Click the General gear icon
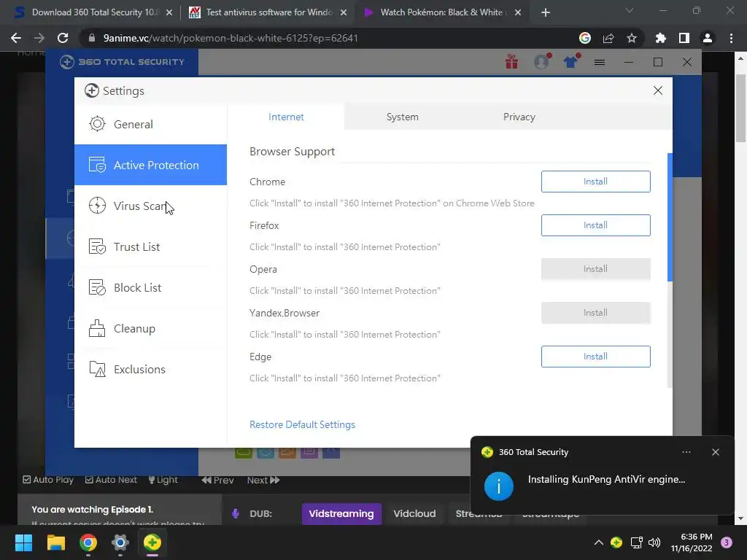Viewport: 747px width, 560px height. (97, 124)
